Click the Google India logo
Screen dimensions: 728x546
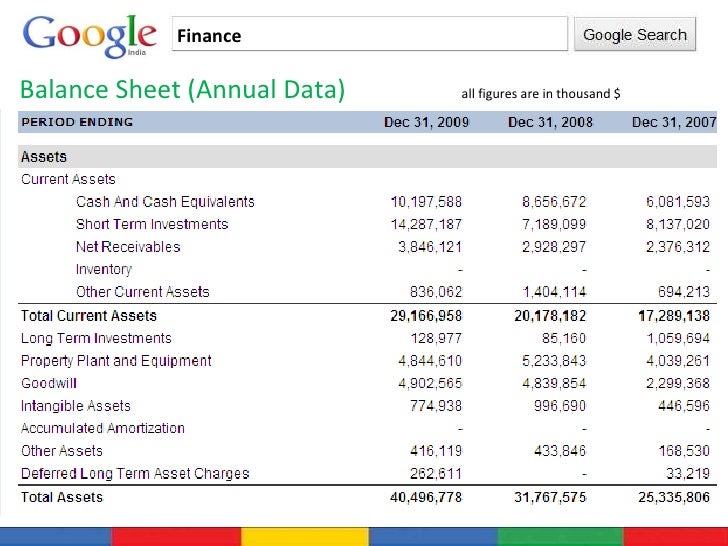(x=90, y=36)
